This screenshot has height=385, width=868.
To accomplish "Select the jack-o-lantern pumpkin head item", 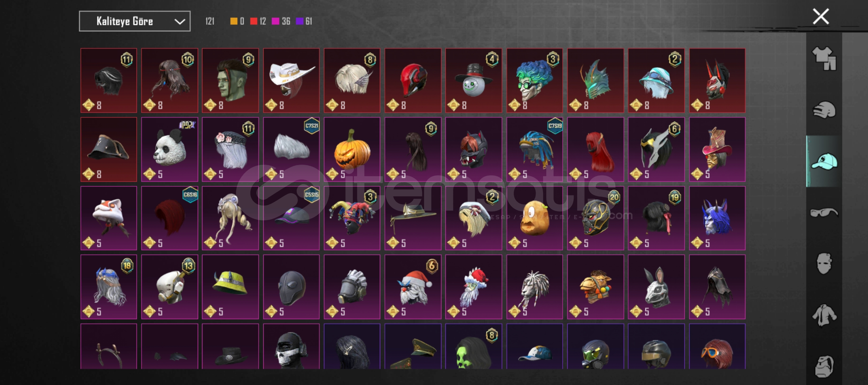I will point(352,149).
